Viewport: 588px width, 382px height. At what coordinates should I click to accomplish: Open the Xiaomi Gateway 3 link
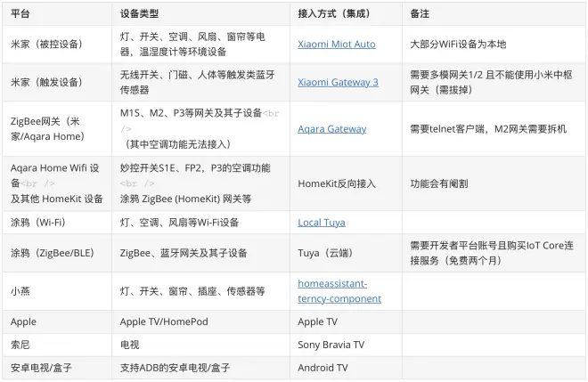pyautogui.click(x=338, y=82)
